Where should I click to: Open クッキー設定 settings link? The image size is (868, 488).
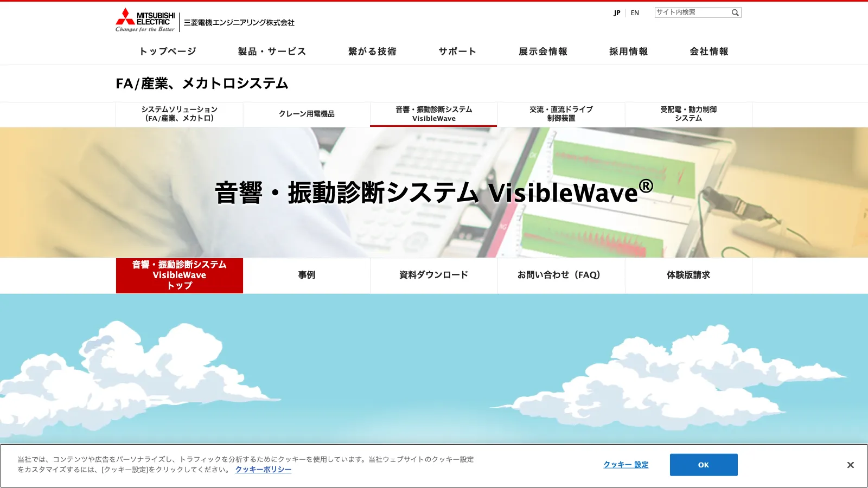pyautogui.click(x=626, y=465)
